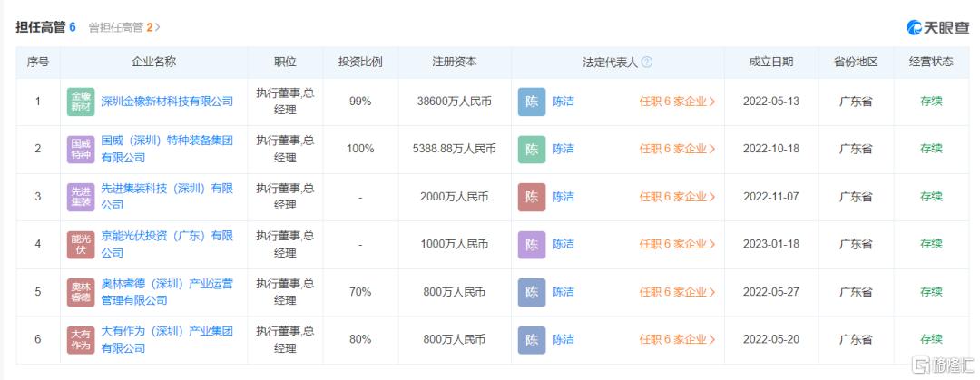
Task: Click the 投资比例 column header
Action: 360,62
